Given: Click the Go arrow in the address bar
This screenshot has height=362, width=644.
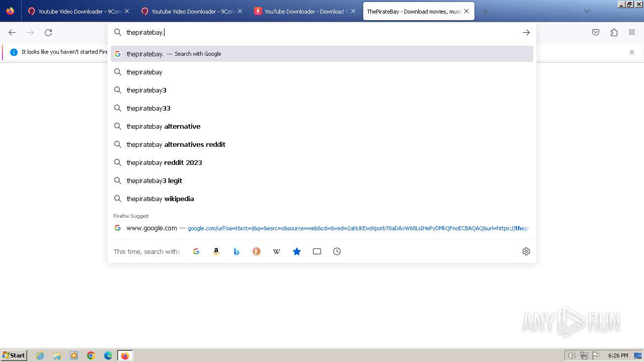Looking at the screenshot, I should pos(526,32).
